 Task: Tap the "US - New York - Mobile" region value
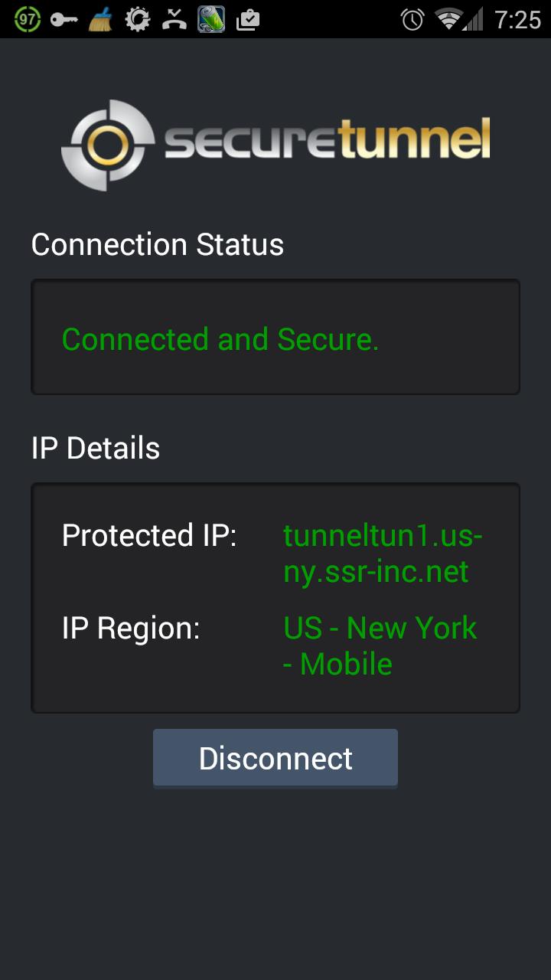tap(380, 645)
